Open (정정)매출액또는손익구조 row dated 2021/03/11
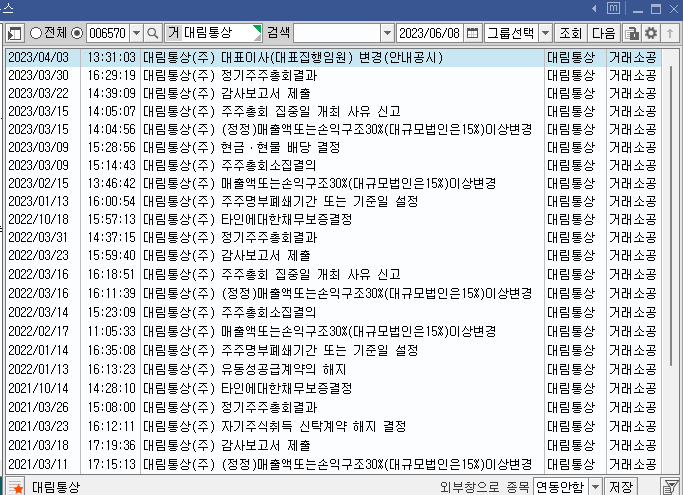The image size is (683, 495). click(338, 464)
